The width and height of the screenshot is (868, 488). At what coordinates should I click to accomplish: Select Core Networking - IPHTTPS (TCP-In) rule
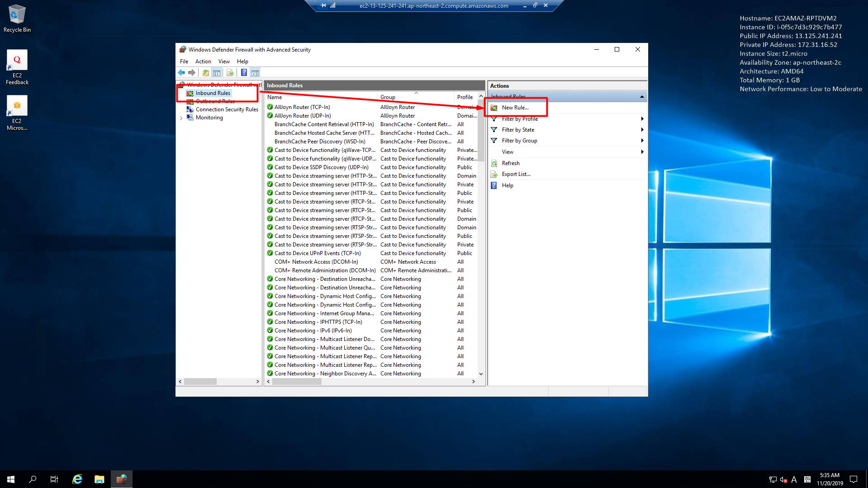point(318,322)
